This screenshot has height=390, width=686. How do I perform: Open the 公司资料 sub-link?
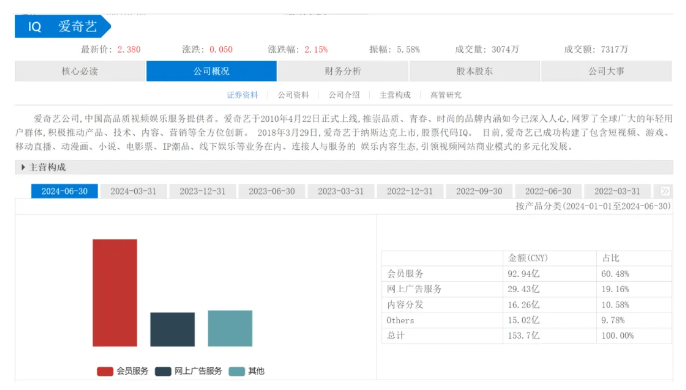pos(293,95)
